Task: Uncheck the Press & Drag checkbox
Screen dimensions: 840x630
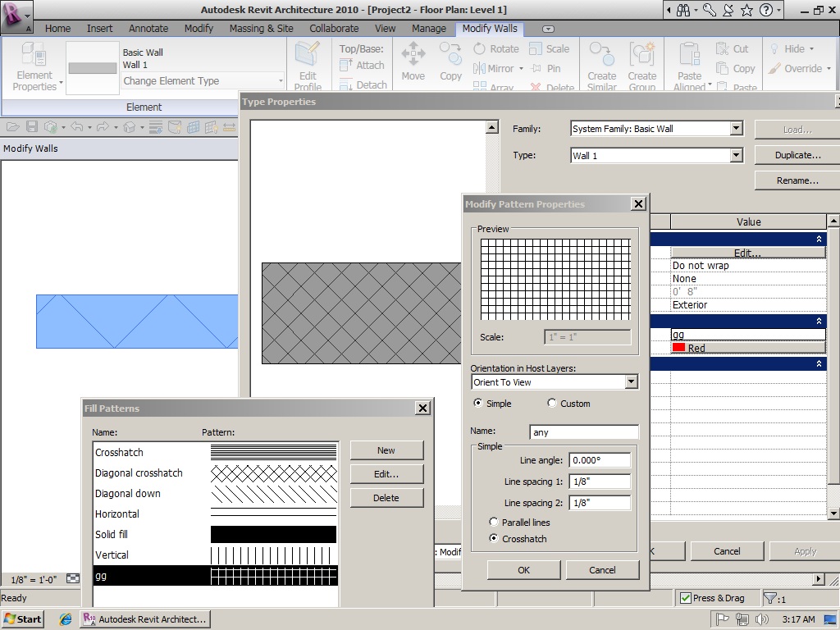Action: (685, 597)
